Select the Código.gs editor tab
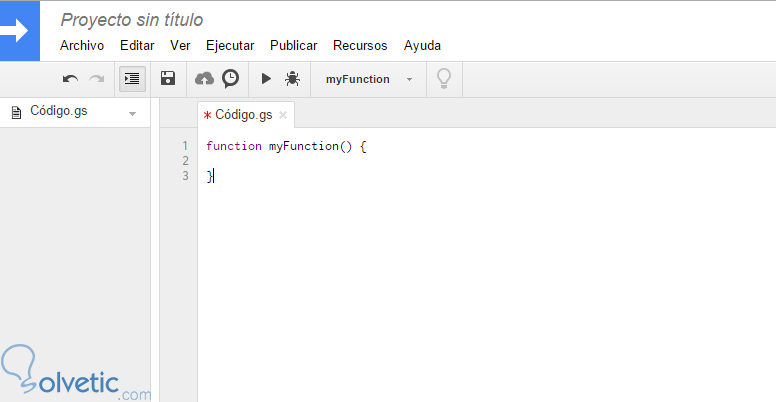This screenshot has width=776, height=402. point(243,115)
